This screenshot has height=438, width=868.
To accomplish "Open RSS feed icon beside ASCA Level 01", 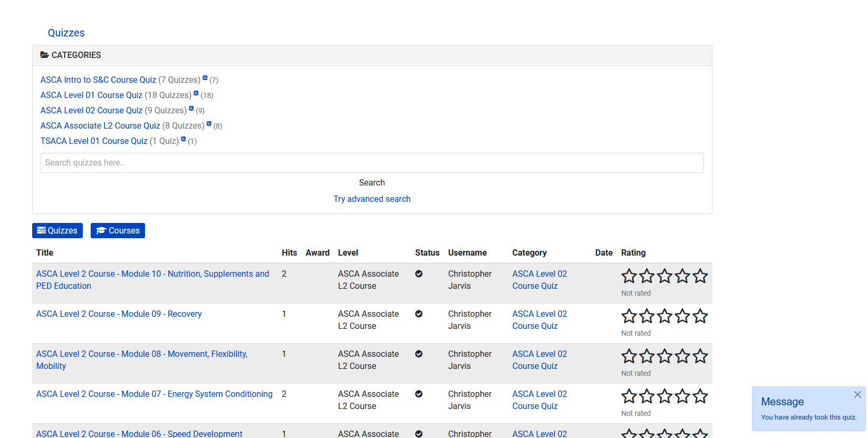I will click(196, 93).
